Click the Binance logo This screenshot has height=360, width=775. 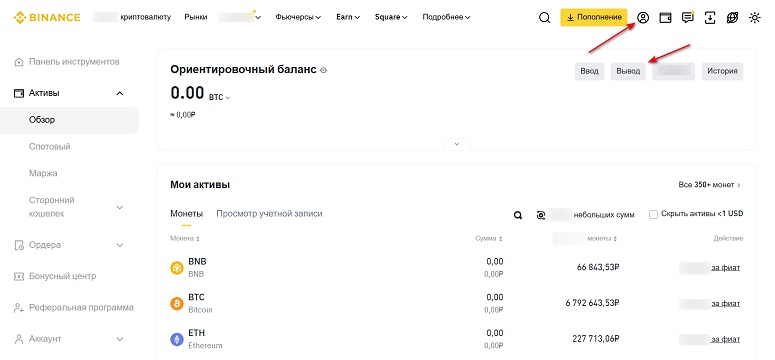(46, 17)
